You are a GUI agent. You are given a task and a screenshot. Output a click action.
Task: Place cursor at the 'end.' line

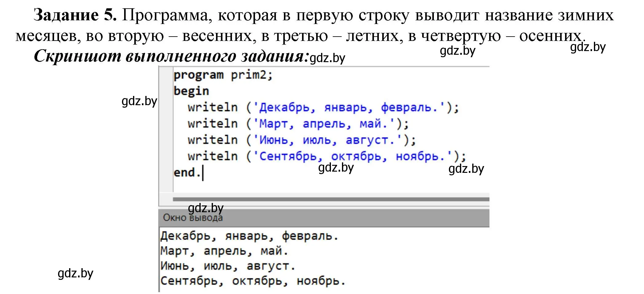[x=187, y=173]
